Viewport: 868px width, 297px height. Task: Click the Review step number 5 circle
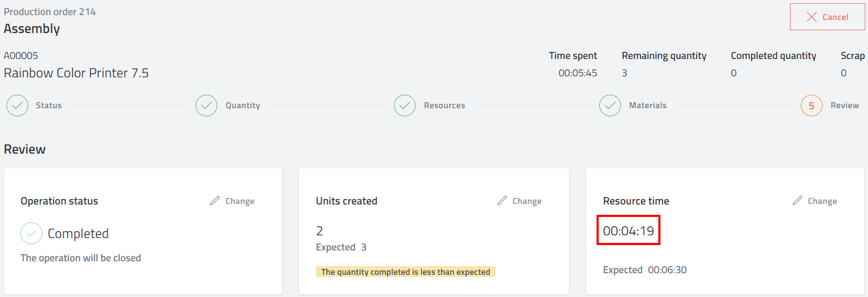[x=812, y=105]
